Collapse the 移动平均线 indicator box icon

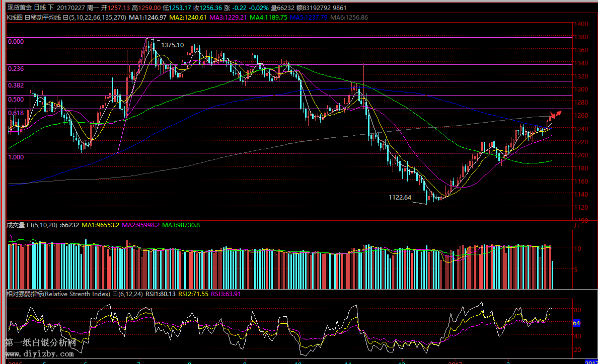[x=28, y=18]
